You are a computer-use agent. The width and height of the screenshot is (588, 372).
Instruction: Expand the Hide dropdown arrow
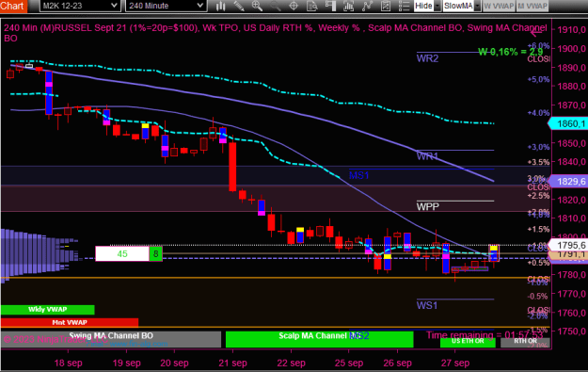coord(437,6)
